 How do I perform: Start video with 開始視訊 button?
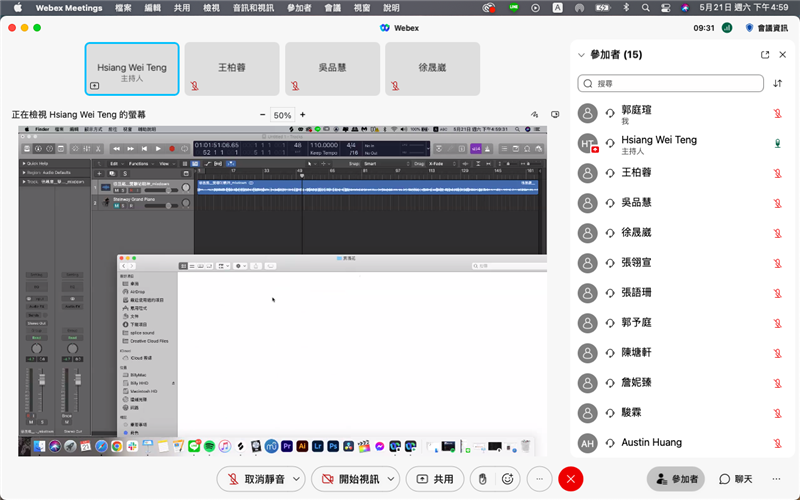coord(346,479)
